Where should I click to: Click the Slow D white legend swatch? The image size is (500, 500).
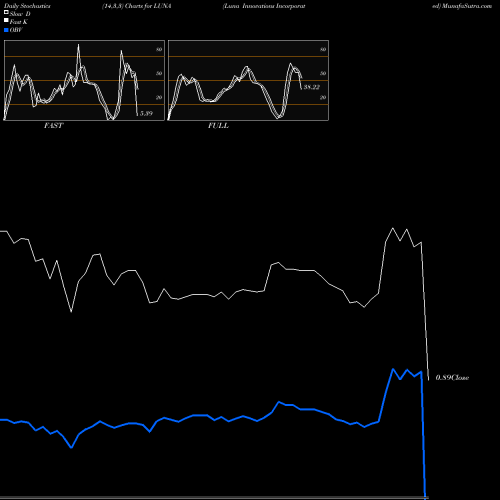tap(6, 13)
